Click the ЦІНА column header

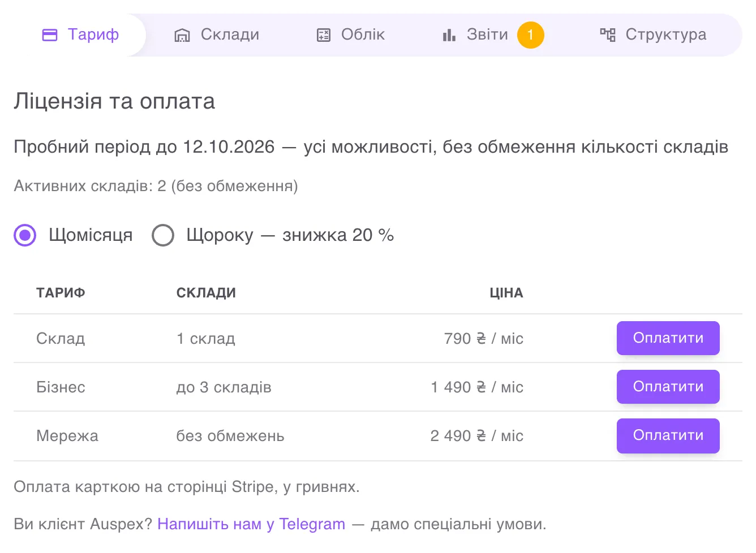point(506,293)
